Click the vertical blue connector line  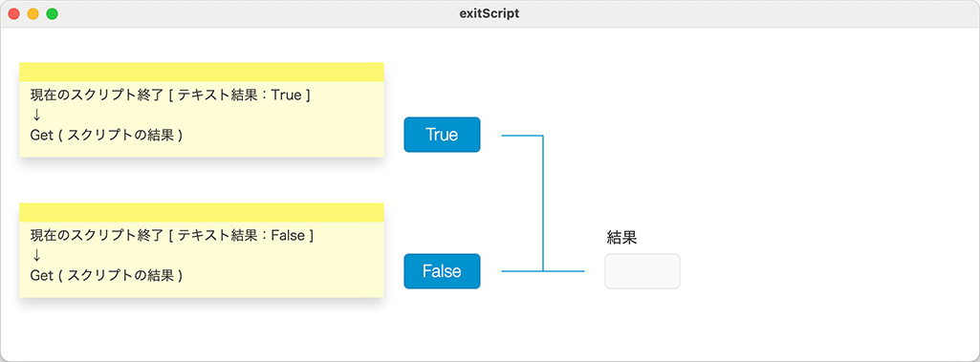pos(543,202)
